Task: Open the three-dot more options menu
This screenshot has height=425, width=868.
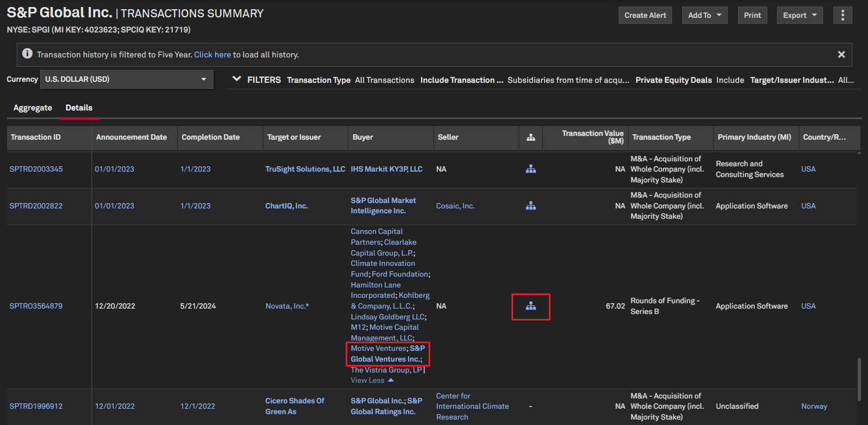Action: coord(843,15)
